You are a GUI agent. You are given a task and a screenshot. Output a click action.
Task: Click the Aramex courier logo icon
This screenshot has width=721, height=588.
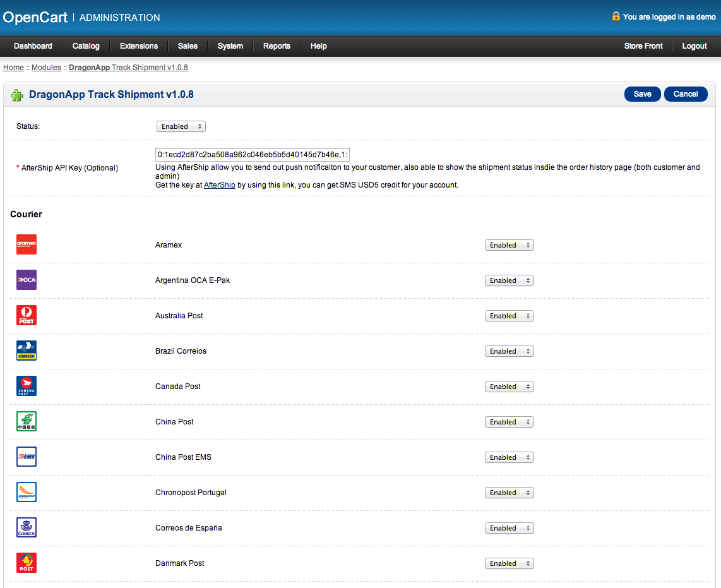27,244
